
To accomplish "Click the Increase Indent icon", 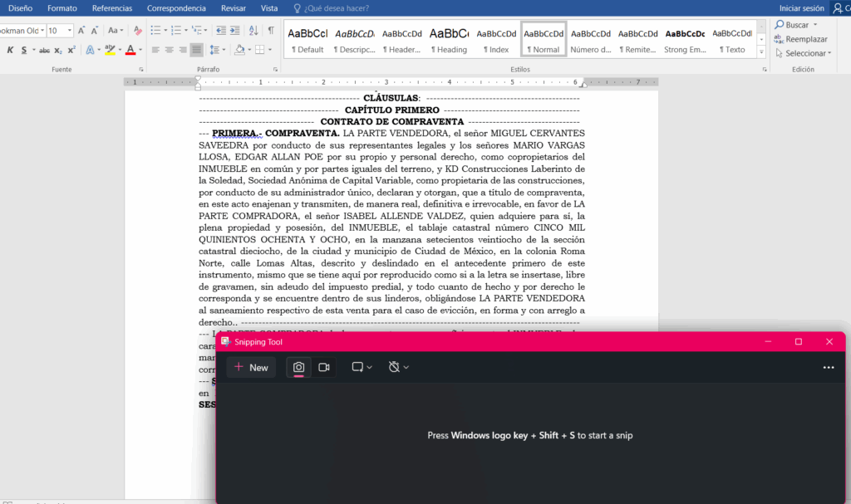I will pyautogui.click(x=234, y=31).
